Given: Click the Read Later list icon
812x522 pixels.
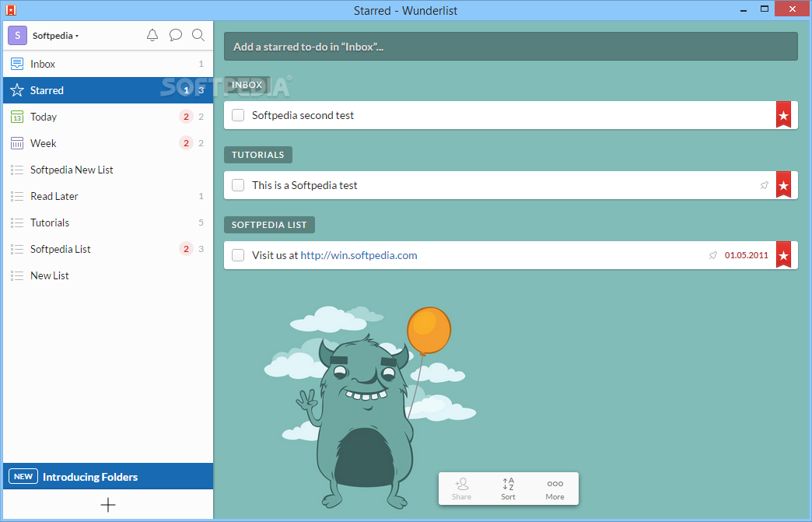Looking at the screenshot, I should coord(17,196).
